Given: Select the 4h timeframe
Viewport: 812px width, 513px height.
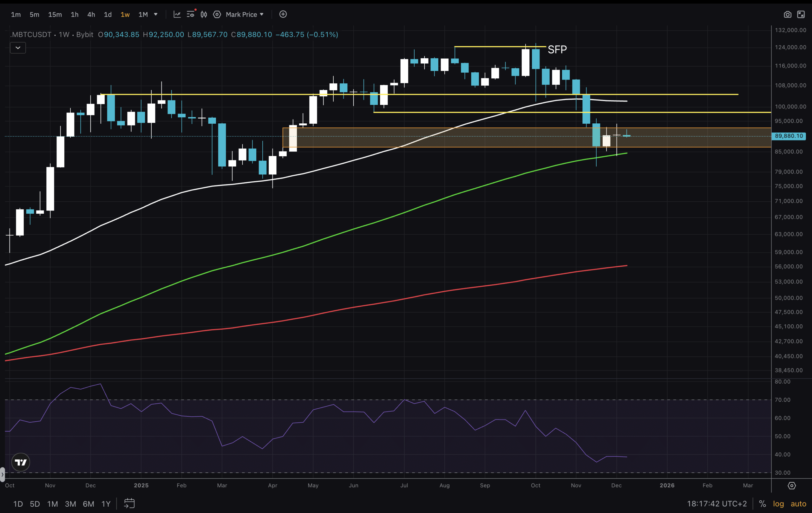Looking at the screenshot, I should pos(91,14).
